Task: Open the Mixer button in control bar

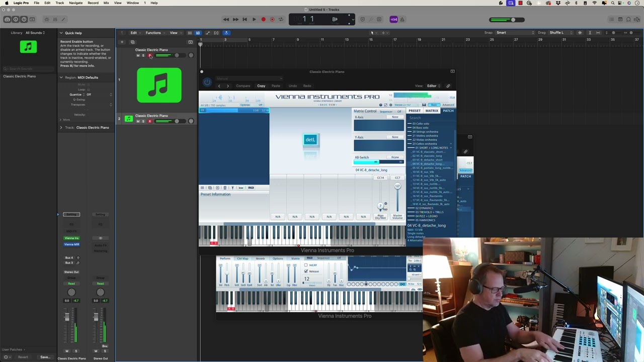Action: point(55,20)
